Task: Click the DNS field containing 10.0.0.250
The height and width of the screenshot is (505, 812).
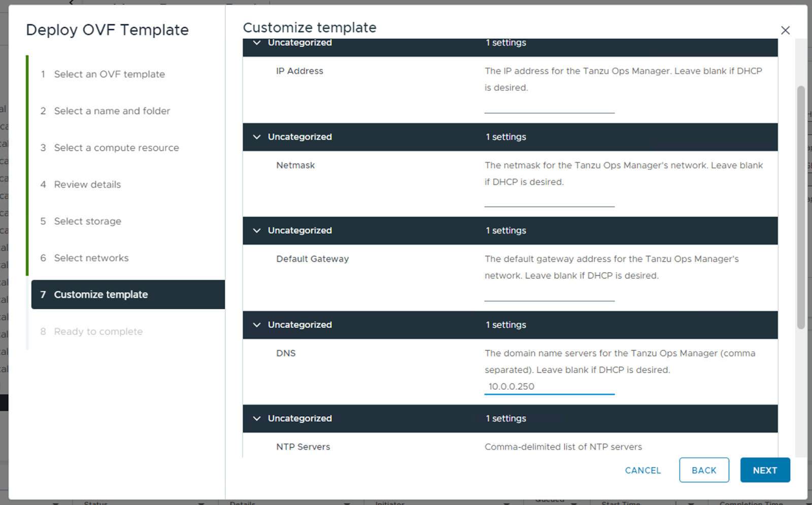Action: click(x=549, y=387)
